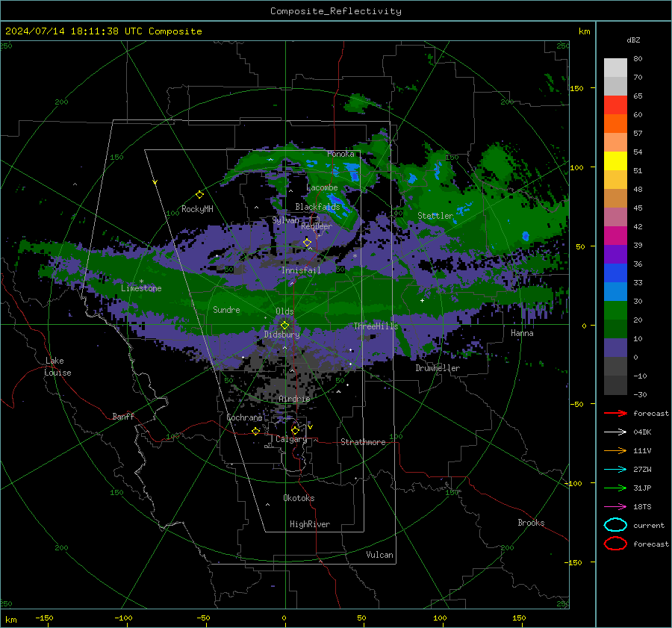672x628 pixels.
Task: Select the white 80 dBZ colour swatch
Action: pyautogui.click(x=615, y=67)
